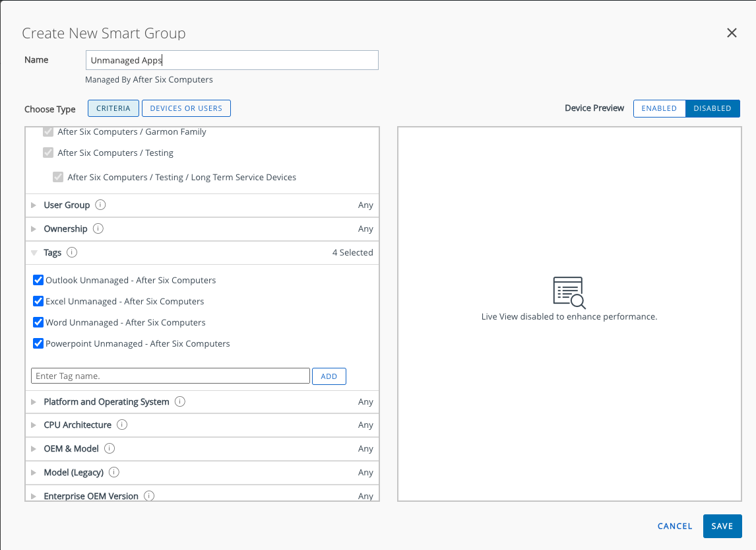This screenshot has width=756, height=550.
Task: Toggle the Word Unmanaged tag checkbox
Action: point(38,322)
